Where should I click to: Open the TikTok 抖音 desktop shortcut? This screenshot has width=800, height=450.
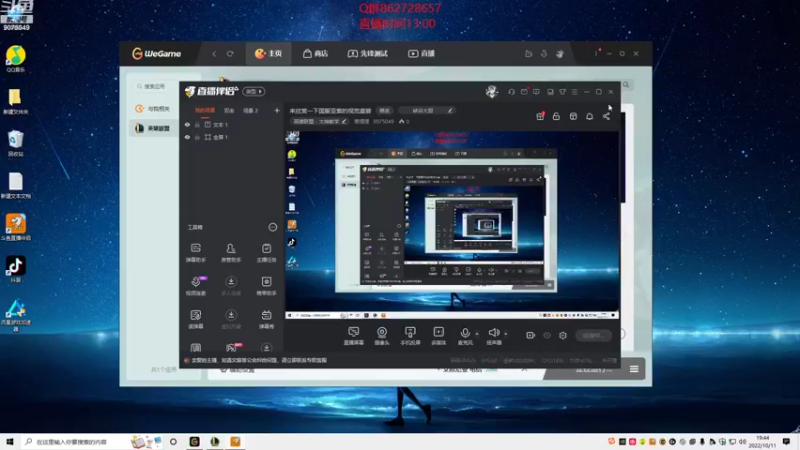[15, 269]
